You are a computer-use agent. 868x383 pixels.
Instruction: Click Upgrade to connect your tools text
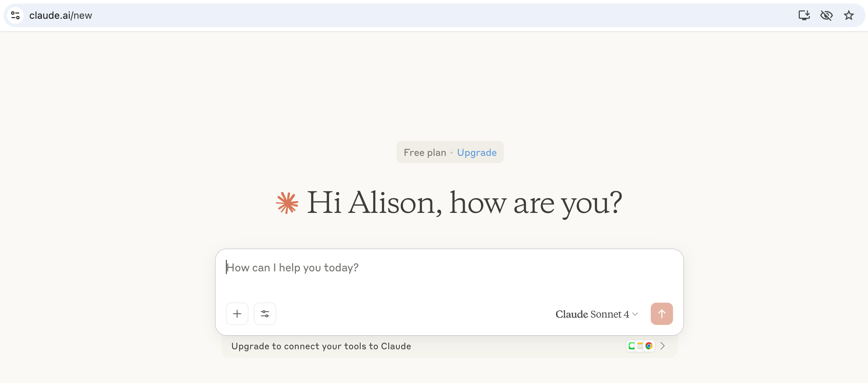321,346
